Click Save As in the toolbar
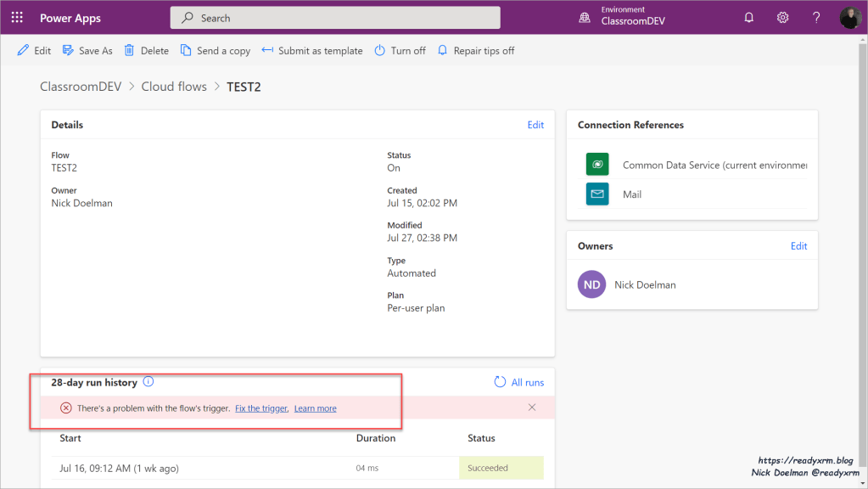The width and height of the screenshot is (868, 489). coord(87,51)
